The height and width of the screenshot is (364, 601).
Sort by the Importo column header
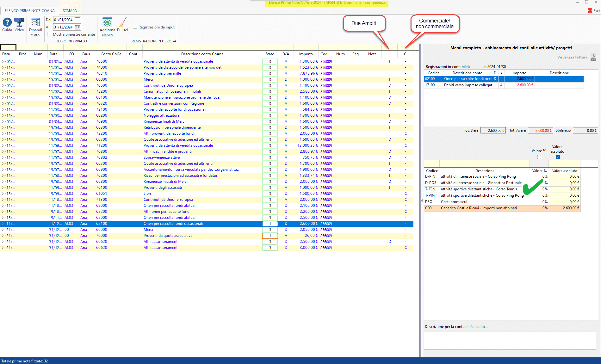click(x=306, y=54)
